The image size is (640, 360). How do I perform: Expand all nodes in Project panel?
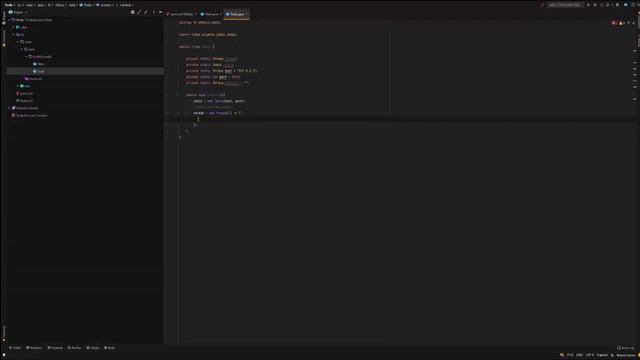[139, 12]
